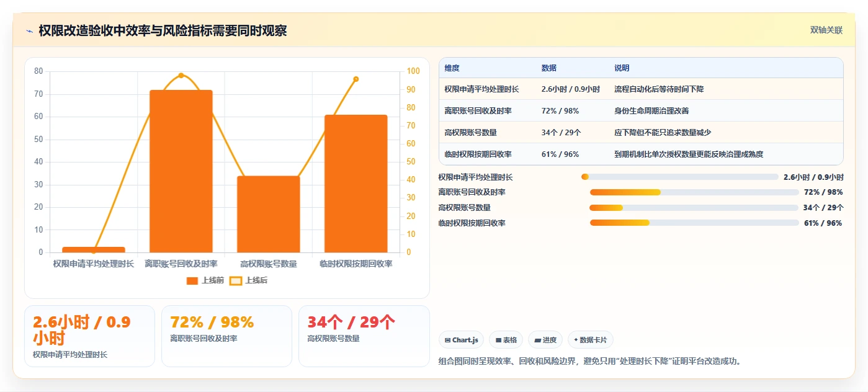Viewport: 868px width, 392px height.
Task: Click the Chart.js chip
Action: (461, 340)
